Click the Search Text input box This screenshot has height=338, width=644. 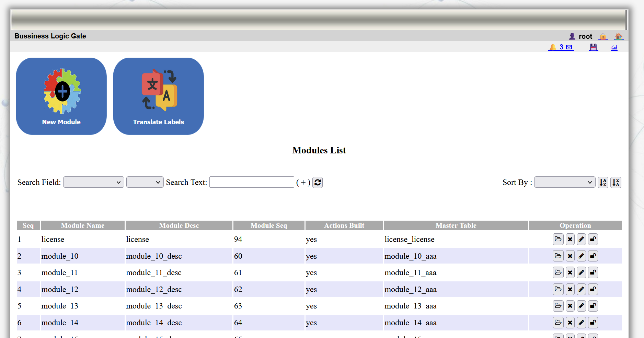pos(252,182)
